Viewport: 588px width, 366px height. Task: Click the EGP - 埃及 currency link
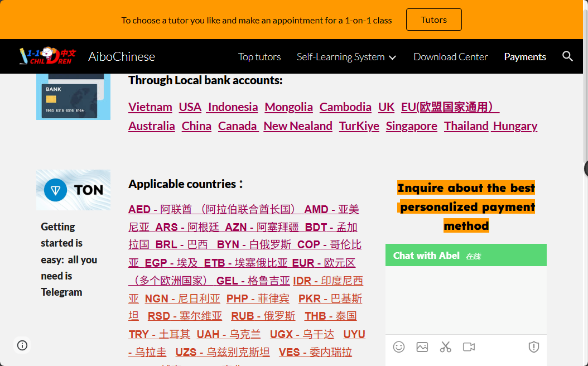tap(171, 263)
